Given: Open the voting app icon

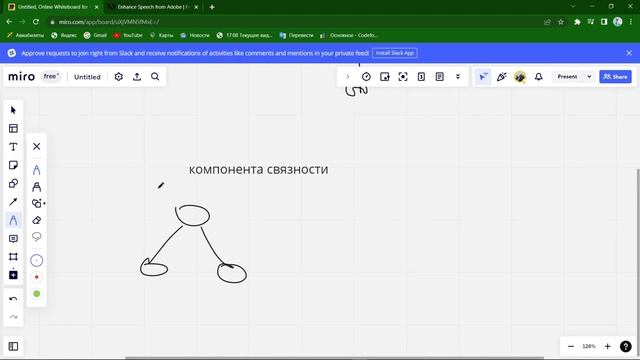Looking at the screenshot, I should (x=384, y=77).
